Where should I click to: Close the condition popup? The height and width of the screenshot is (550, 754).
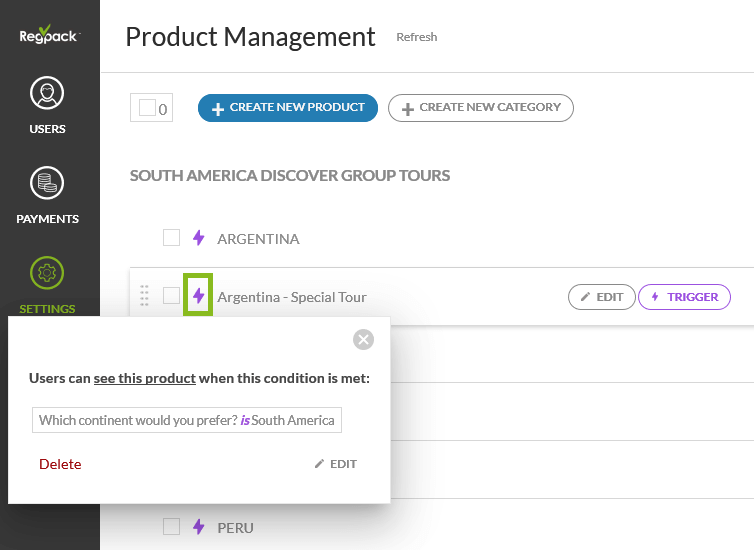(x=364, y=340)
